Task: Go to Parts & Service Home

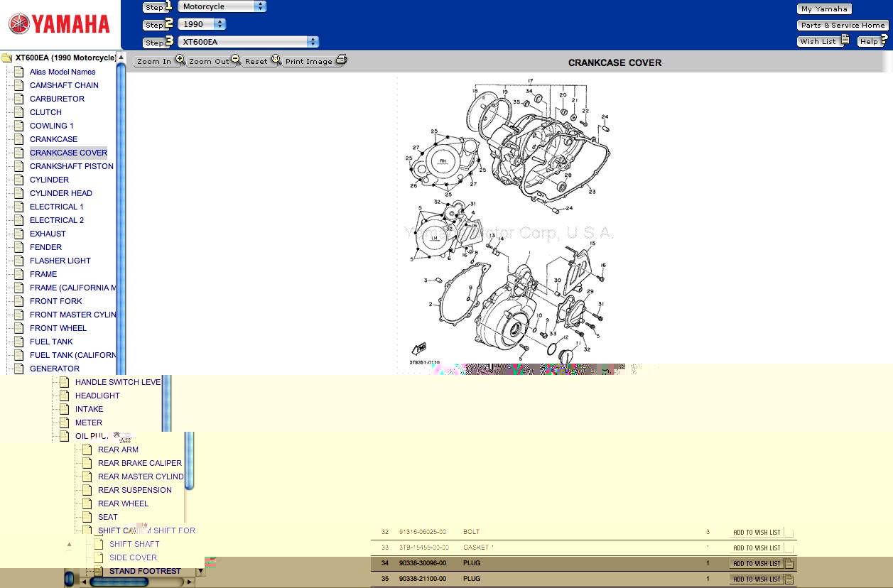Action: click(x=843, y=25)
